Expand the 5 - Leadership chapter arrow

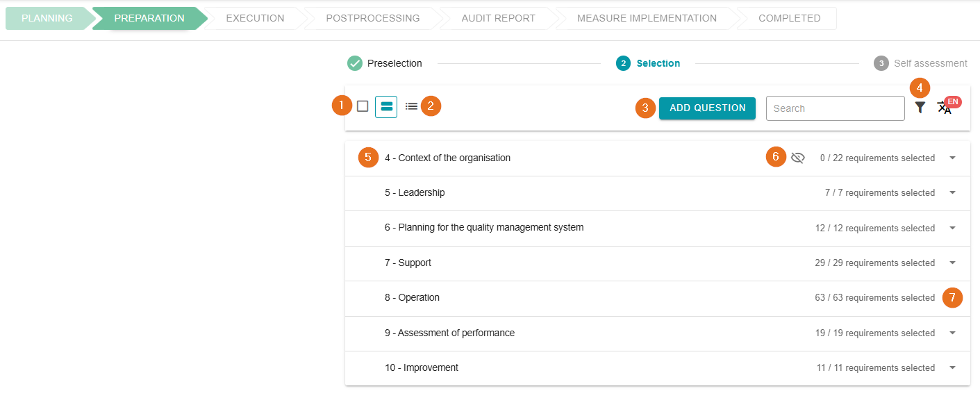[x=952, y=192]
